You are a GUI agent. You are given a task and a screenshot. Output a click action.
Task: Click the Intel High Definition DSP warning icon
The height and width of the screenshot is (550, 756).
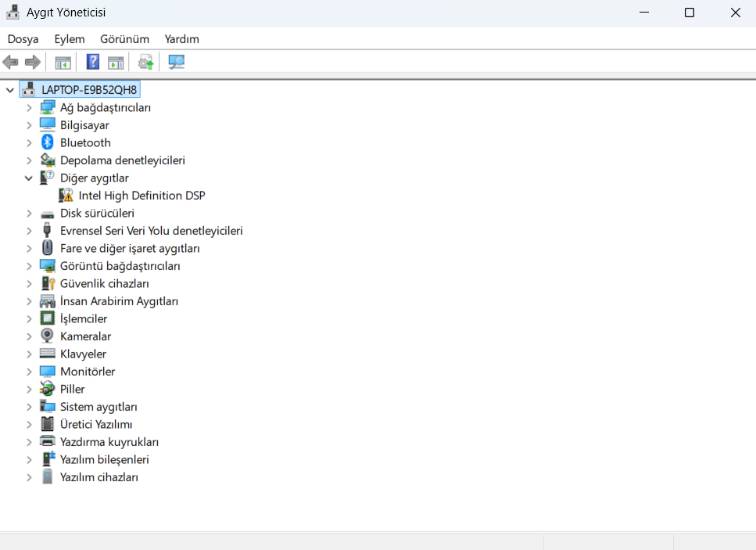(66, 195)
